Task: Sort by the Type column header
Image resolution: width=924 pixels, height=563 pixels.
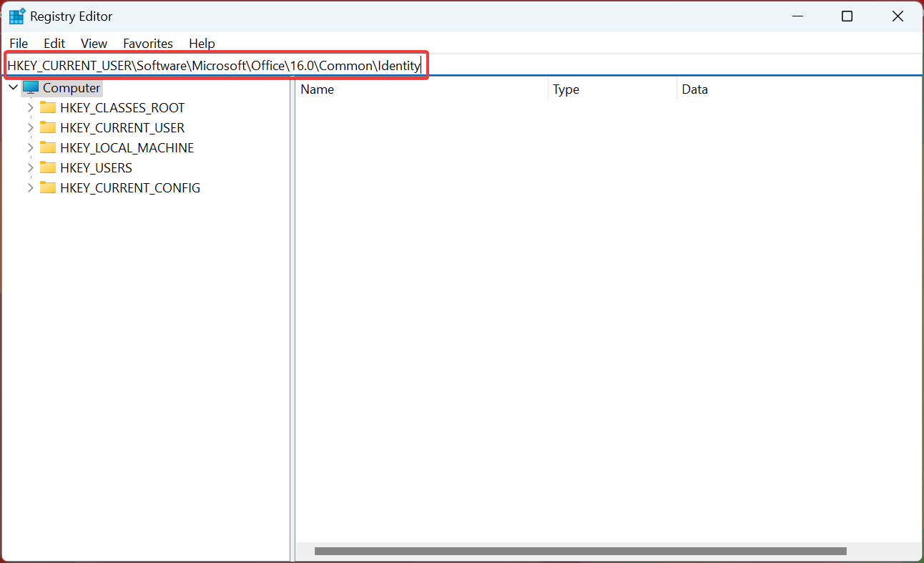Action: [x=613, y=89]
